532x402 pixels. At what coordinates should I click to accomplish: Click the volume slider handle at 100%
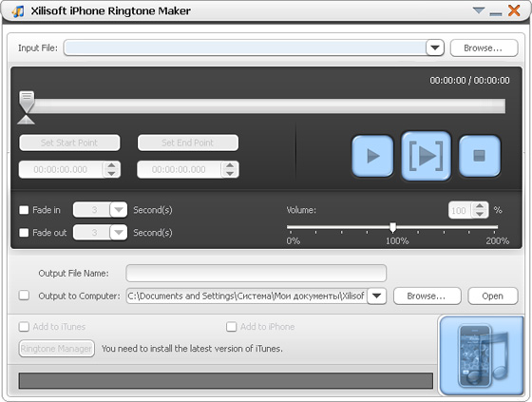click(392, 227)
